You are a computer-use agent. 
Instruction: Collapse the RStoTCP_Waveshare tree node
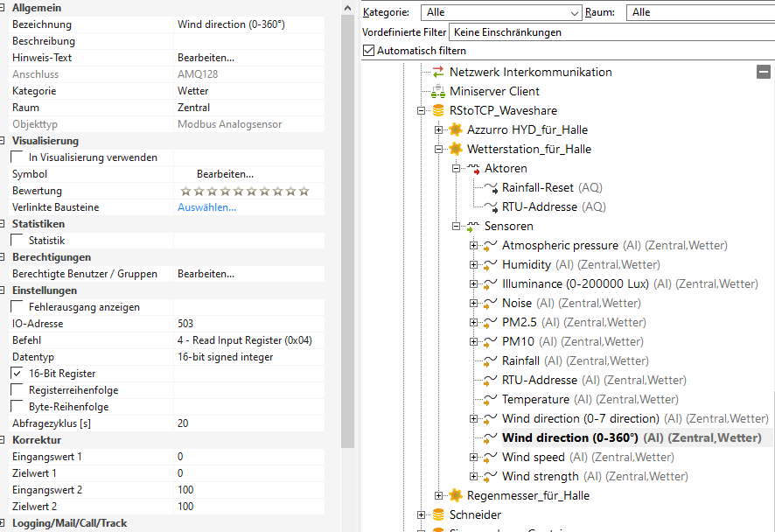[x=421, y=111]
